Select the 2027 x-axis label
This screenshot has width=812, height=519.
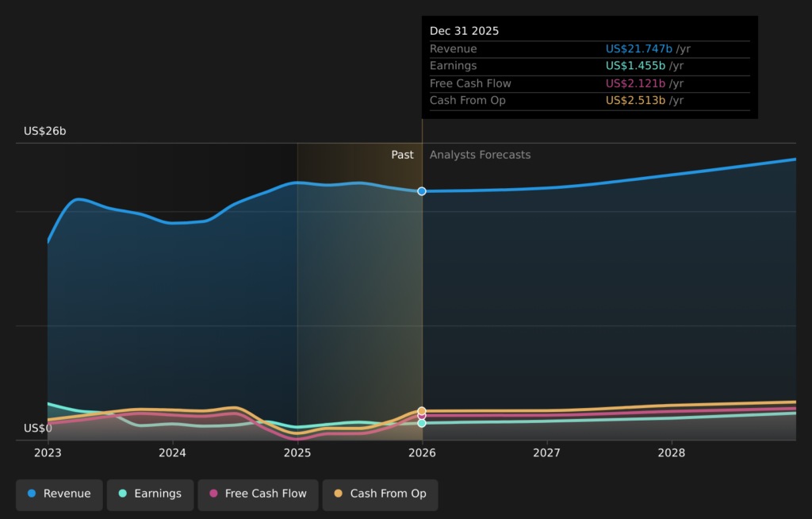coord(546,452)
